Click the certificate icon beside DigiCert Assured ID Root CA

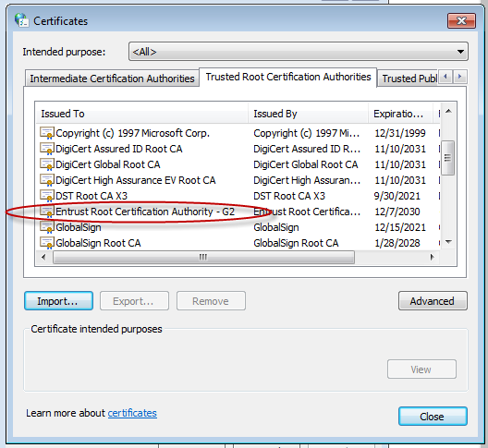click(x=47, y=149)
